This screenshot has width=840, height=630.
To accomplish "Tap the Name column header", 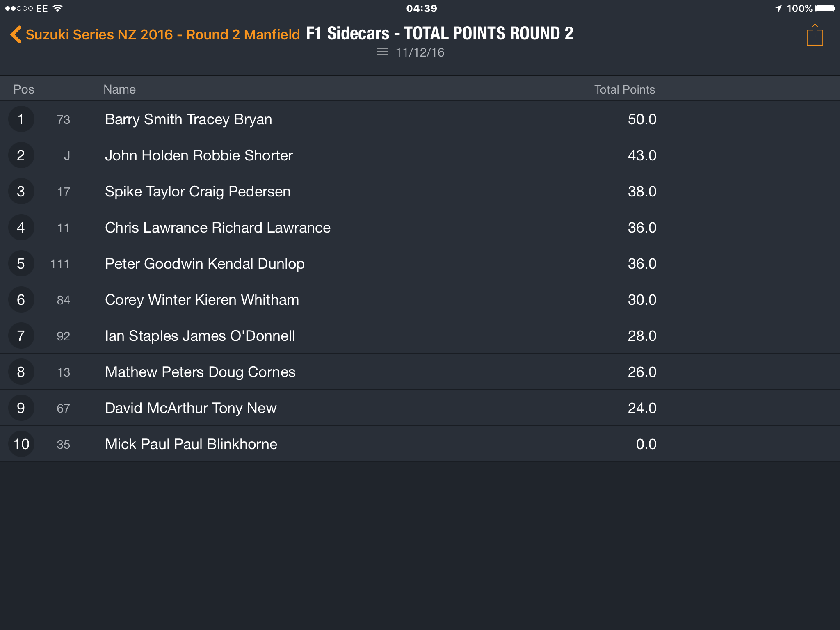I will (119, 89).
